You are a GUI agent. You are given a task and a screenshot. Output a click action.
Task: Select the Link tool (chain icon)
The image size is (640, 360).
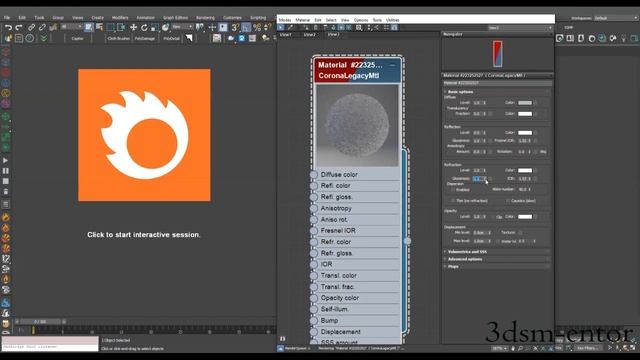click(x=31, y=27)
